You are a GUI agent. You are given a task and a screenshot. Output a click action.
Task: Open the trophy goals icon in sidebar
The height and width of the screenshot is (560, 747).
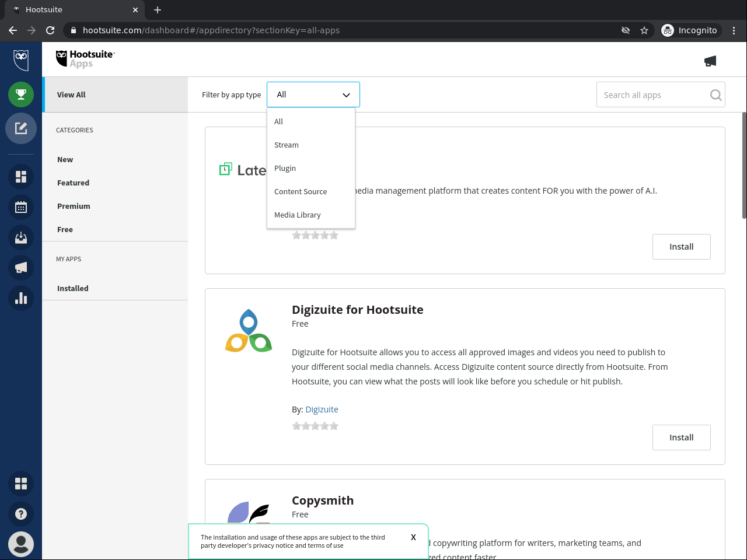21,94
